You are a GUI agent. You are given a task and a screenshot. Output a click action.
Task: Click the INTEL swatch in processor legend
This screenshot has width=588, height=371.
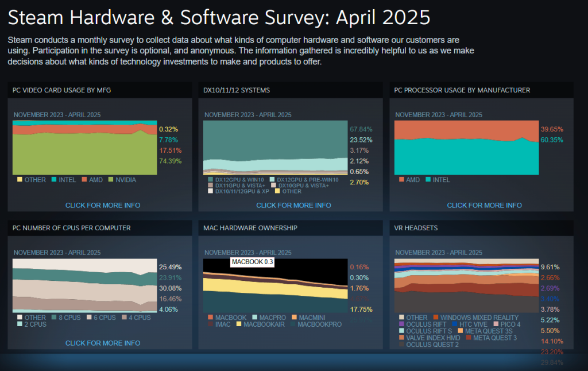tap(428, 179)
